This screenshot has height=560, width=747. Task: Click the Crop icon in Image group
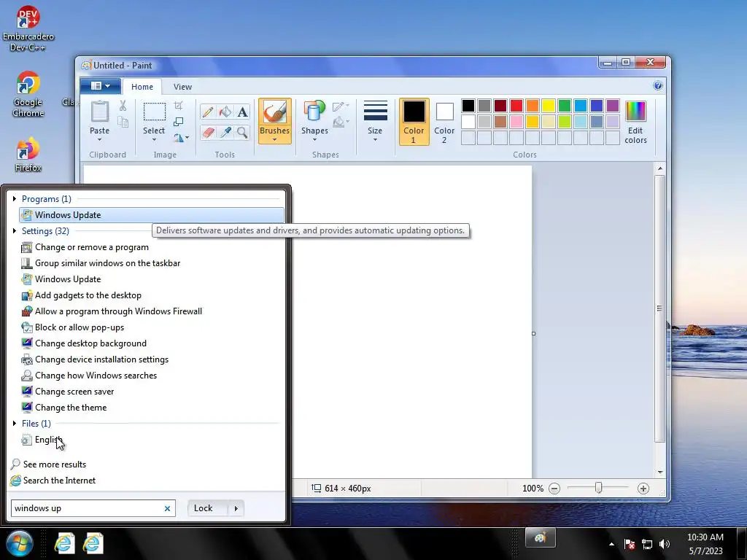pyautogui.click(x=179, y=105)
